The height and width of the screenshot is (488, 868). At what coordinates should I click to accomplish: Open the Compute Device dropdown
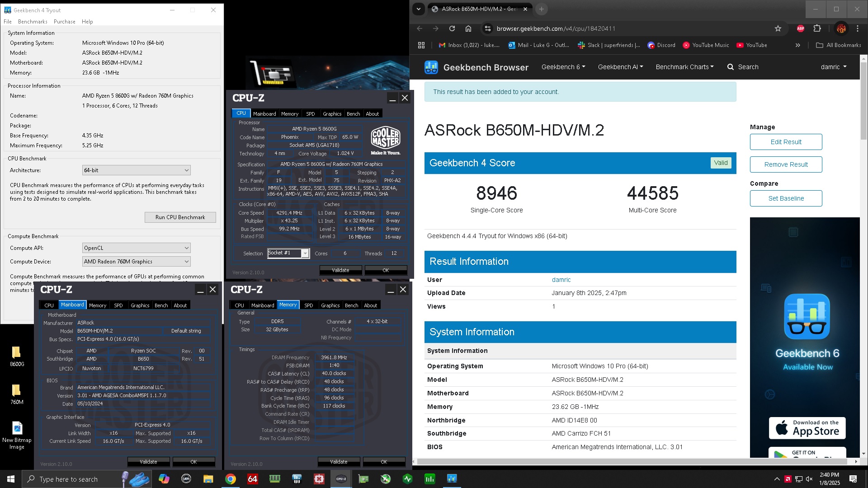click(x=136, y=262)
